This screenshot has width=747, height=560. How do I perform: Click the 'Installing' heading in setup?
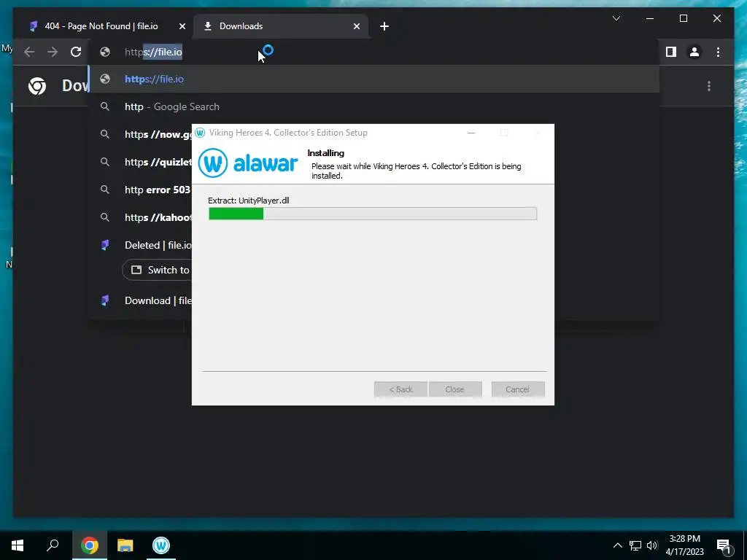pyautogui.click(x=326, y=153)
